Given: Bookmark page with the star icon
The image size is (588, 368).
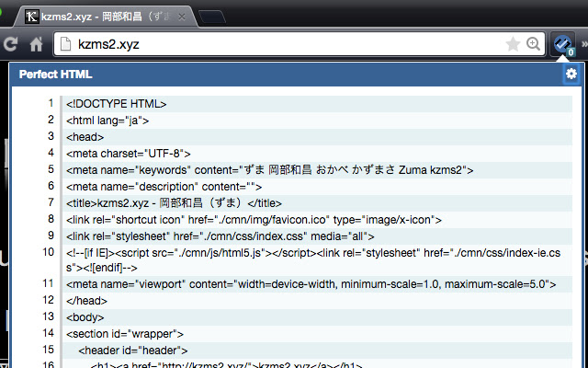Looking at the screenshot, I should coord(513,43).
